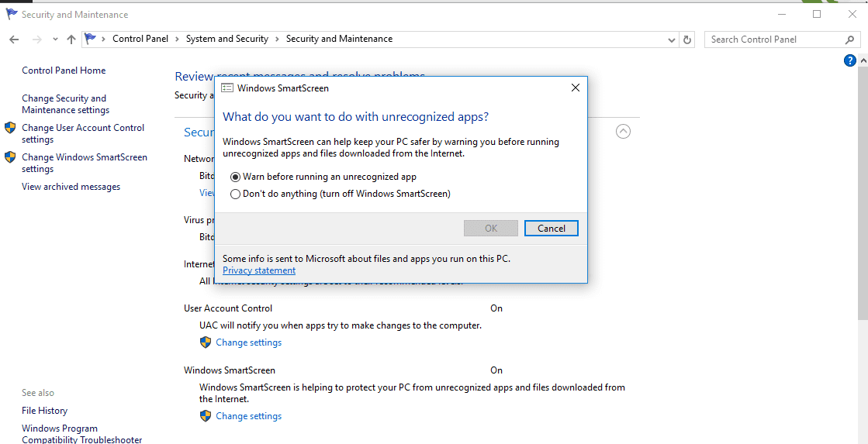This screenshot has width=868, height=444.
Task: Open File History link
Action: click(45, 410)
